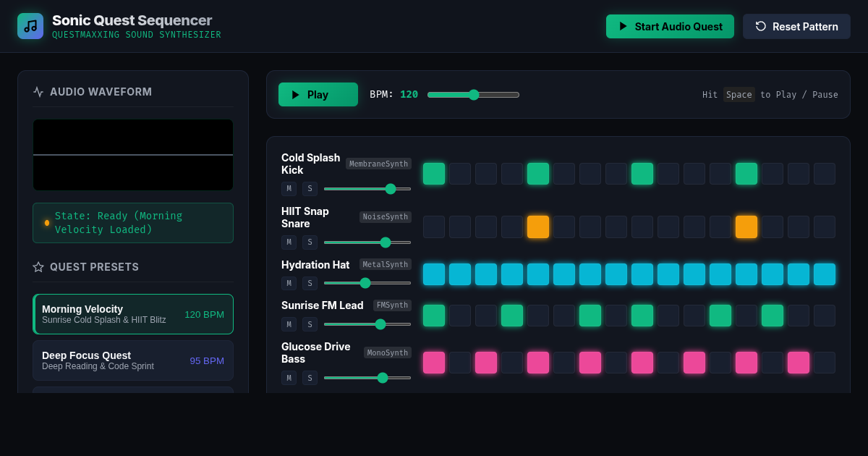Mute the Sunrise FM Lead track
The height and width of the screenshot is (456, 868).
pos(289,324)
